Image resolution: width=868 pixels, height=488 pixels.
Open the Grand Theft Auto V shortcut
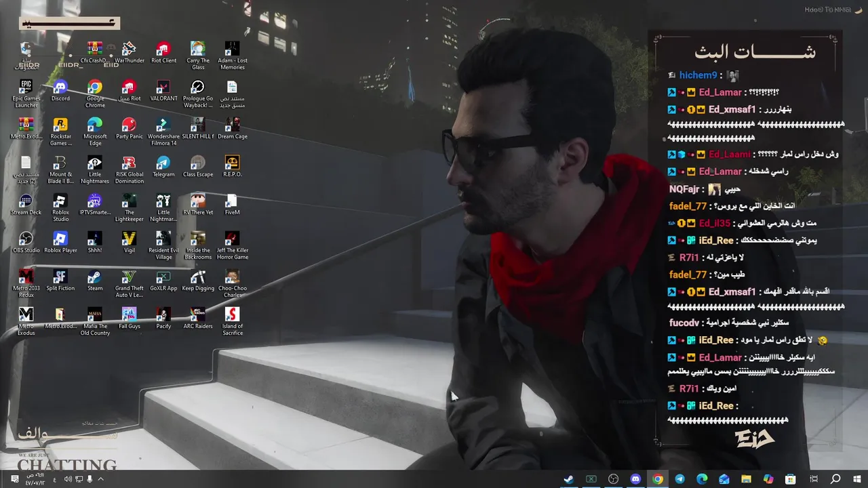coord(129,283)
